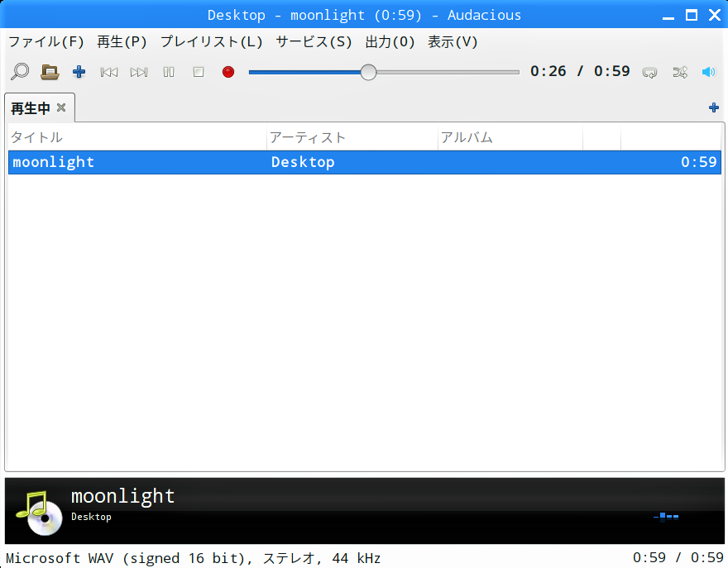This screenshot has width=728, height=568.
Task: Click the blue spectrum visualizer
Action: (666, 516)
